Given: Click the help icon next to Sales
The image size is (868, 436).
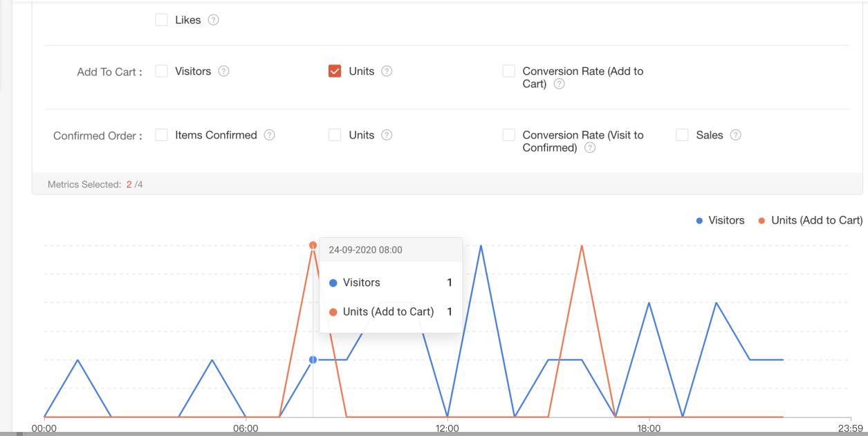Looking at the screenshot, I should [736, 135].
